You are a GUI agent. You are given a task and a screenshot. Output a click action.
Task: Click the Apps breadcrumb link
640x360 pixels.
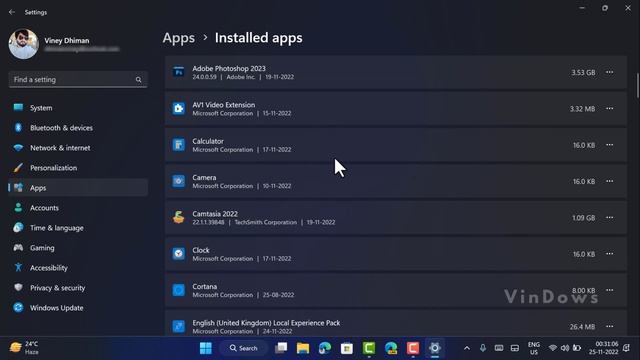[x=179, y=38]
